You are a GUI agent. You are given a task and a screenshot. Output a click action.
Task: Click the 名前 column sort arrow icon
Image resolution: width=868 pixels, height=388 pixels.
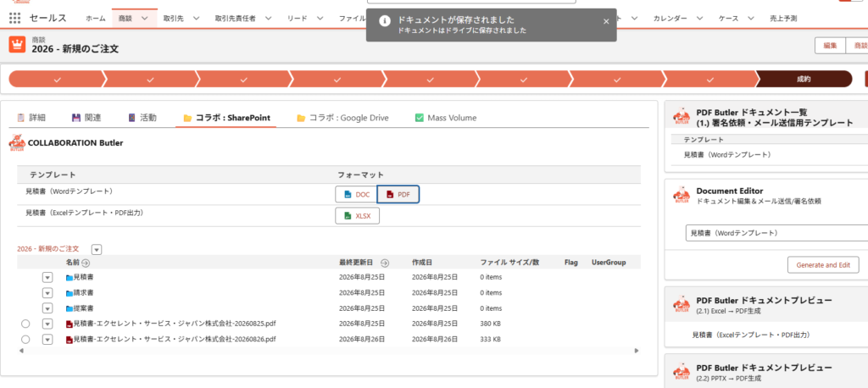[86, 263]
